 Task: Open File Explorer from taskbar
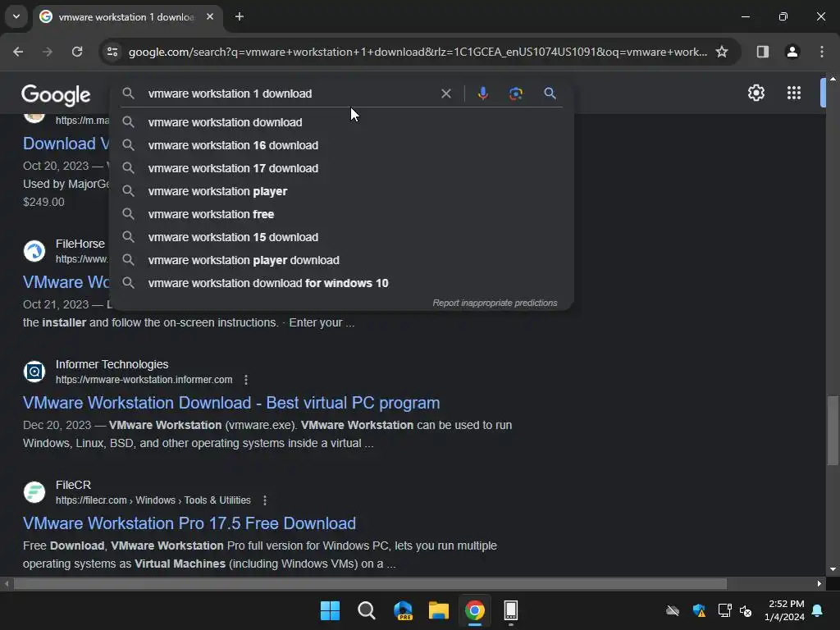click(x=439, y=610)
